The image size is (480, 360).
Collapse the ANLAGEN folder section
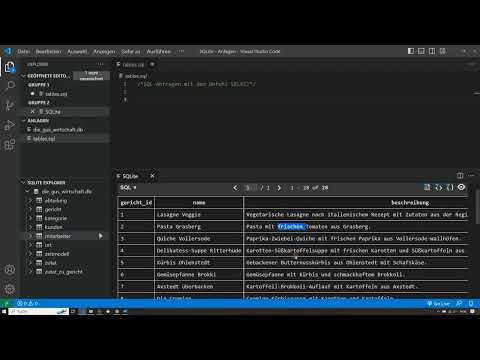pos(23,121)
